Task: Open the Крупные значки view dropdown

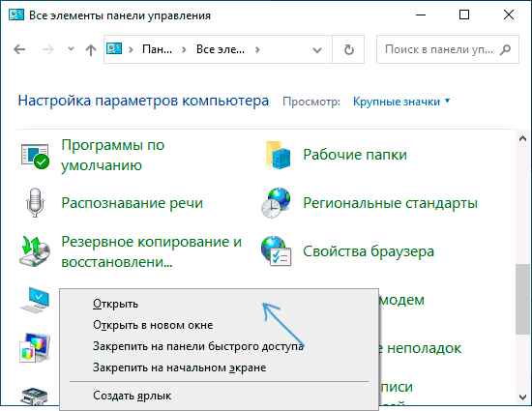Action: [x=401, y=102]
